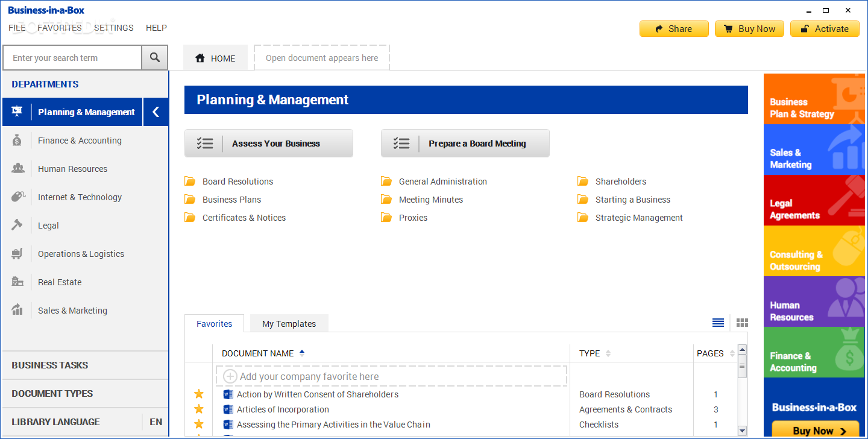Start the Assess Your Business checklist
Screen dimensions: 868x439
pos(269,143)
